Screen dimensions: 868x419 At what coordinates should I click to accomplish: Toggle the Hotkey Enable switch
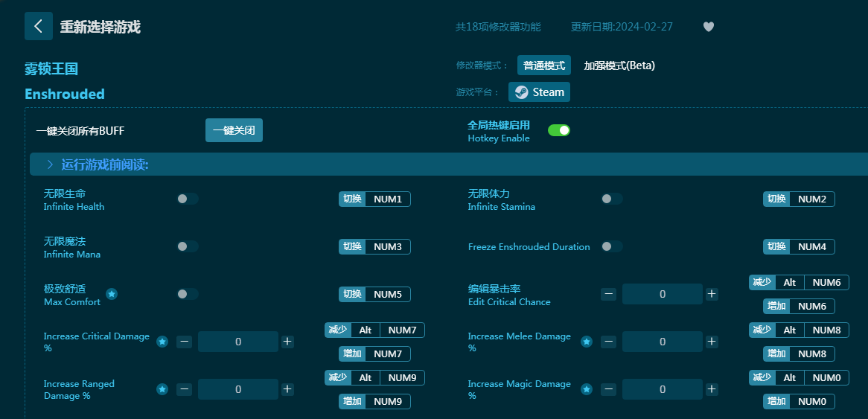(558, 130)
